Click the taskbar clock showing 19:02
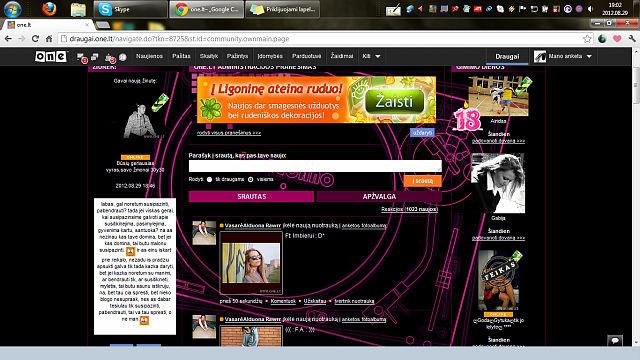The image size is (640, 360). click(615, 9)
